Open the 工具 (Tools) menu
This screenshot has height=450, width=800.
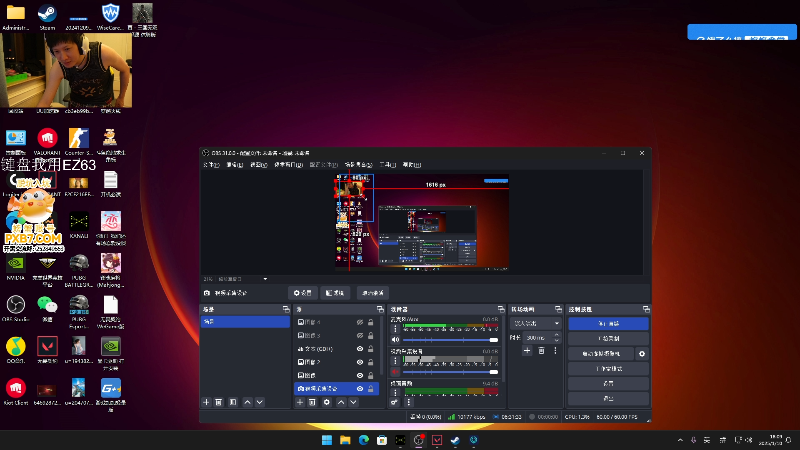tap(388, 165)
